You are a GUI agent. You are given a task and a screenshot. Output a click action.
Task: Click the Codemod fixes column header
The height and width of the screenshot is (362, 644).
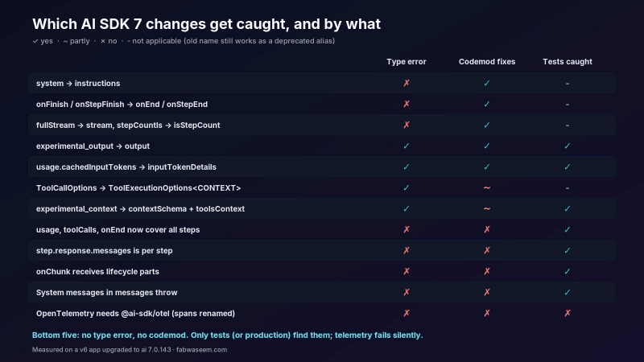click(x=487, y=62)
